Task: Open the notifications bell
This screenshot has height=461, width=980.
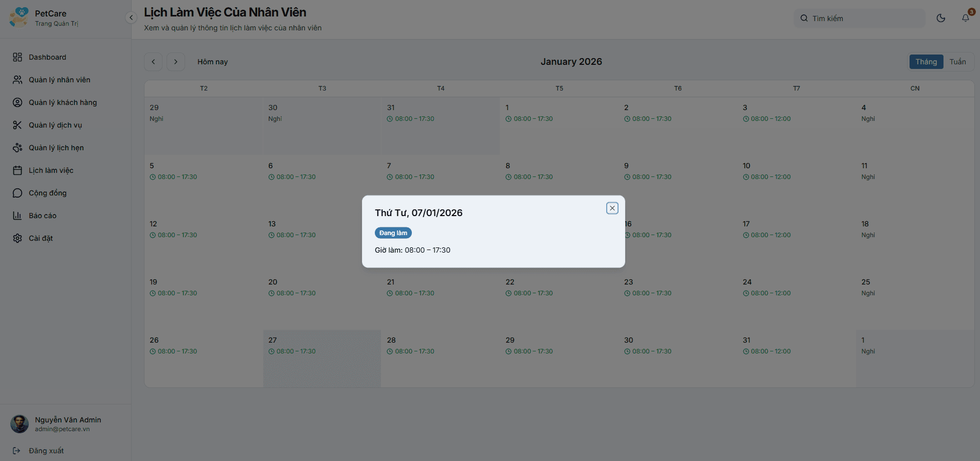Action: pyautogui.click(x=966, y=18)
